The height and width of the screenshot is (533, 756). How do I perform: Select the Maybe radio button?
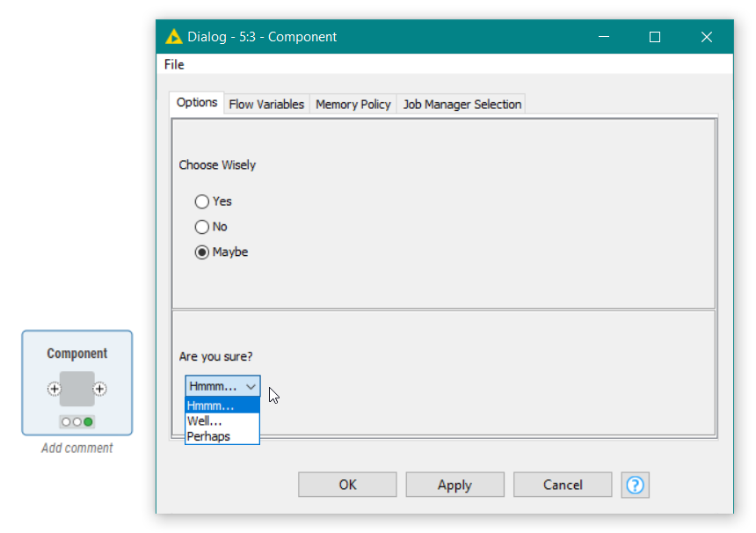202,252
